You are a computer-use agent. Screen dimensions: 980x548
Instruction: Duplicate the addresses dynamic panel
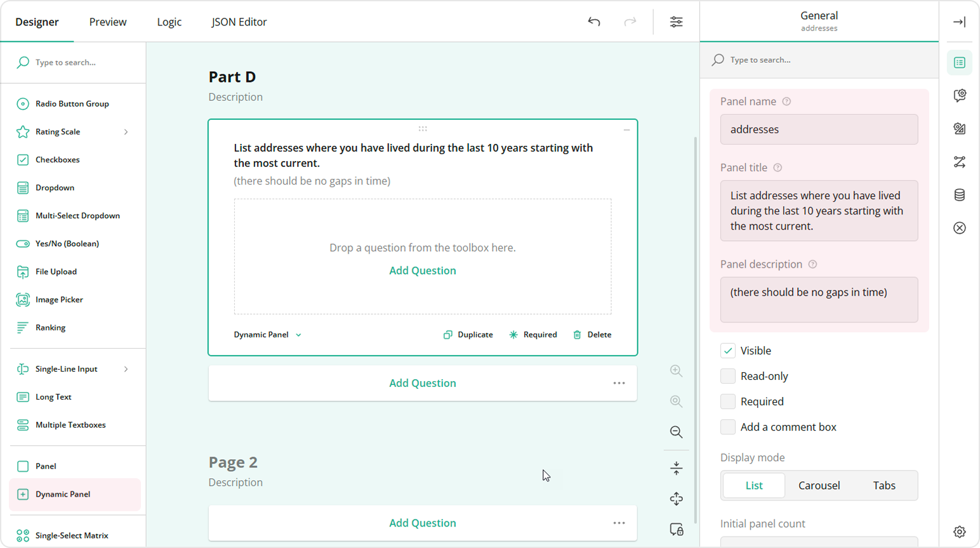coord(468,334)
